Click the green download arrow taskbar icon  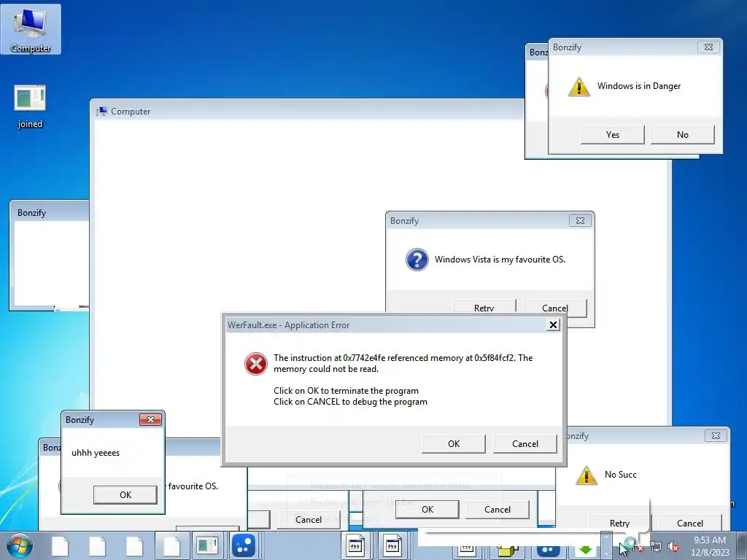coord(586,550)
